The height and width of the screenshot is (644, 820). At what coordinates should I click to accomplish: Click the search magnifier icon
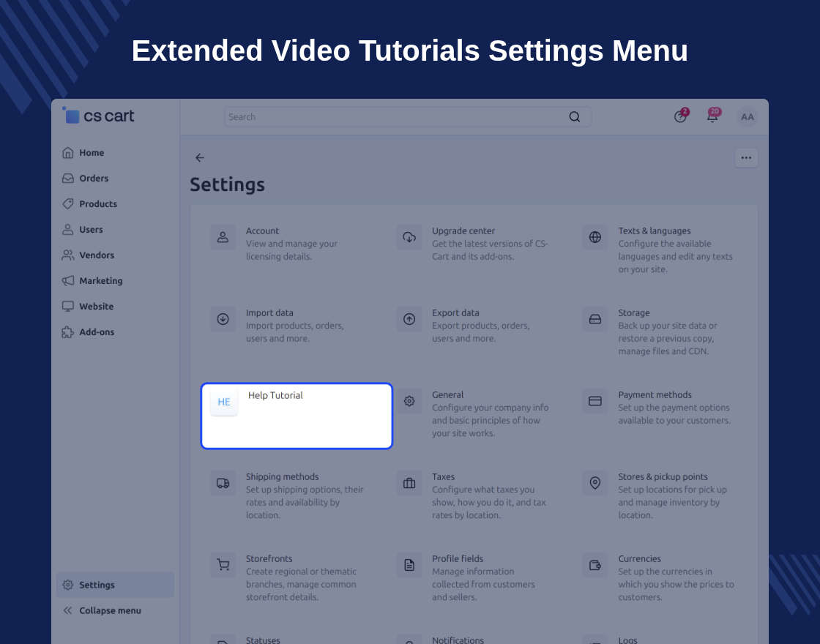(x=574, y=117)
